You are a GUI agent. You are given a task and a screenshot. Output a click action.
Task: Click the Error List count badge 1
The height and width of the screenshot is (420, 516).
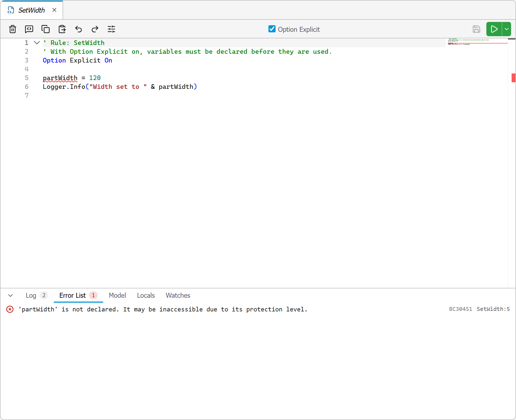(93, 295)
